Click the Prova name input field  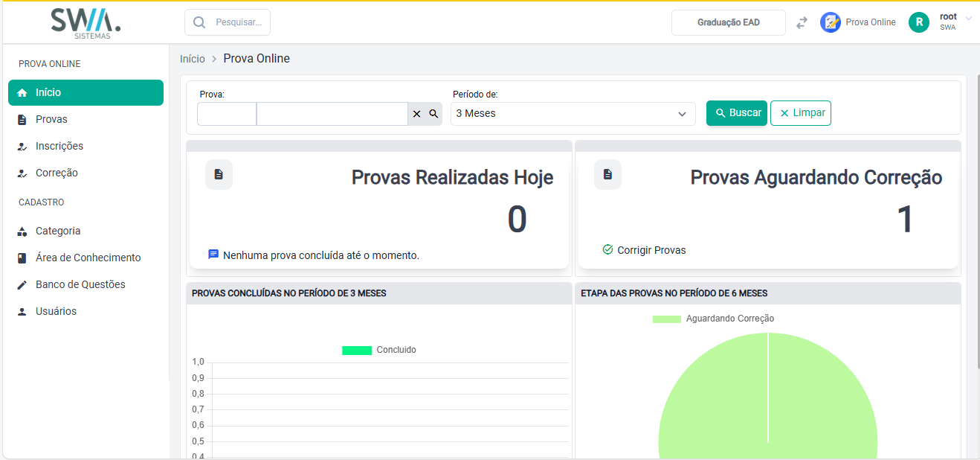(x=332, y=114)
